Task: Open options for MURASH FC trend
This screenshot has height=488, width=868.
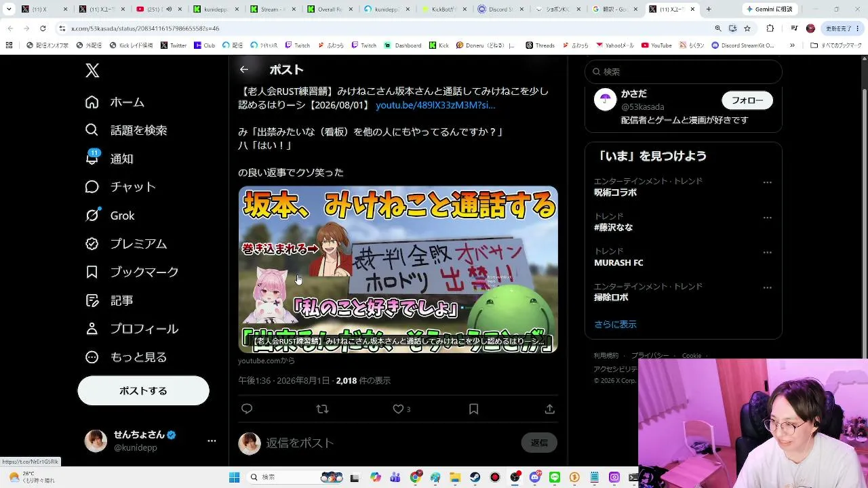Action: (767, 252)
